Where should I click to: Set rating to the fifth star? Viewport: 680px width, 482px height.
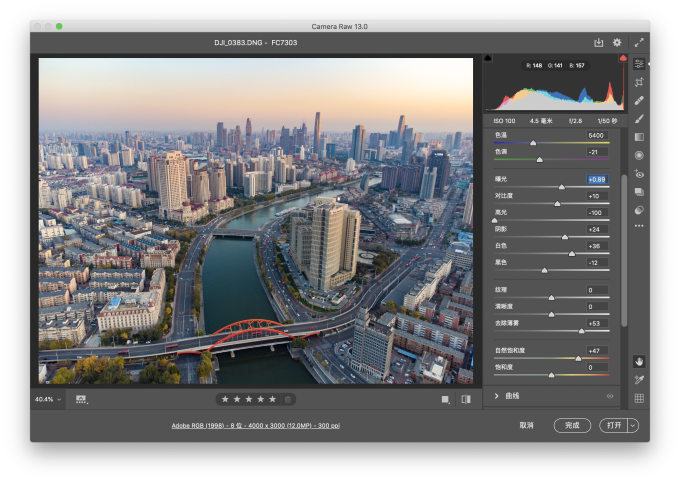click(272, 399)
